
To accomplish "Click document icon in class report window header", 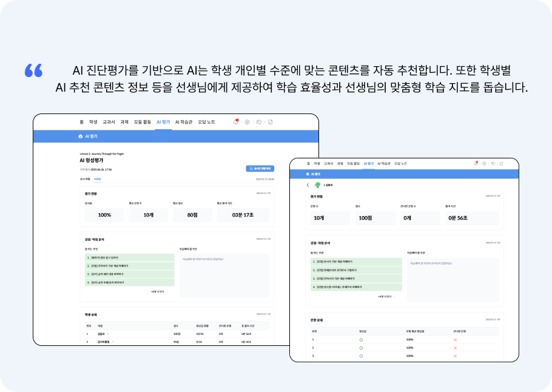I will click(271, 122).
